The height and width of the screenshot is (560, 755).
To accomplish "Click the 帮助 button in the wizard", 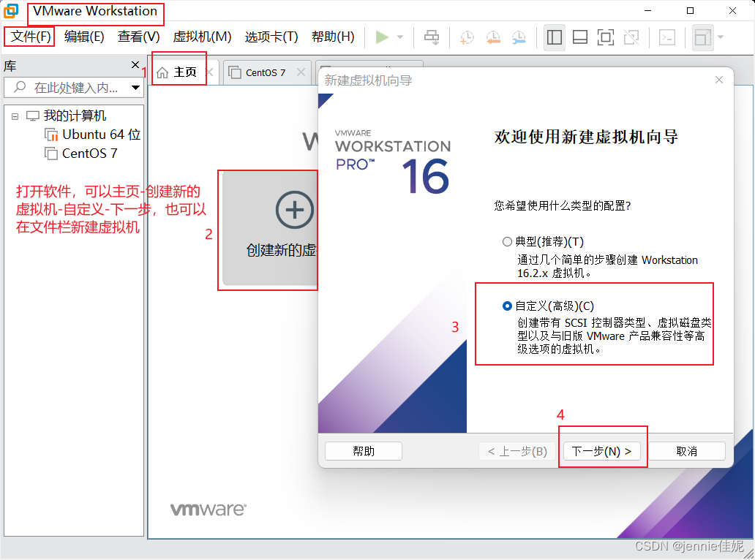I will [x=364, y=450].
